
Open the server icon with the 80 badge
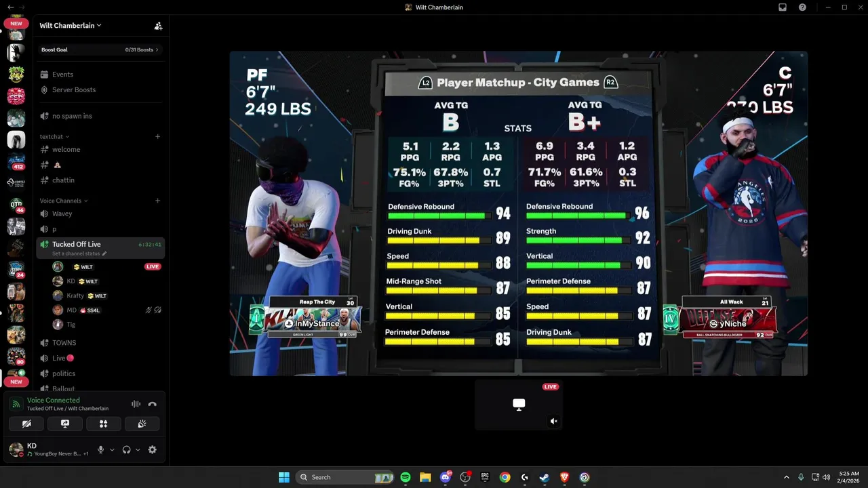coord(16,356)
